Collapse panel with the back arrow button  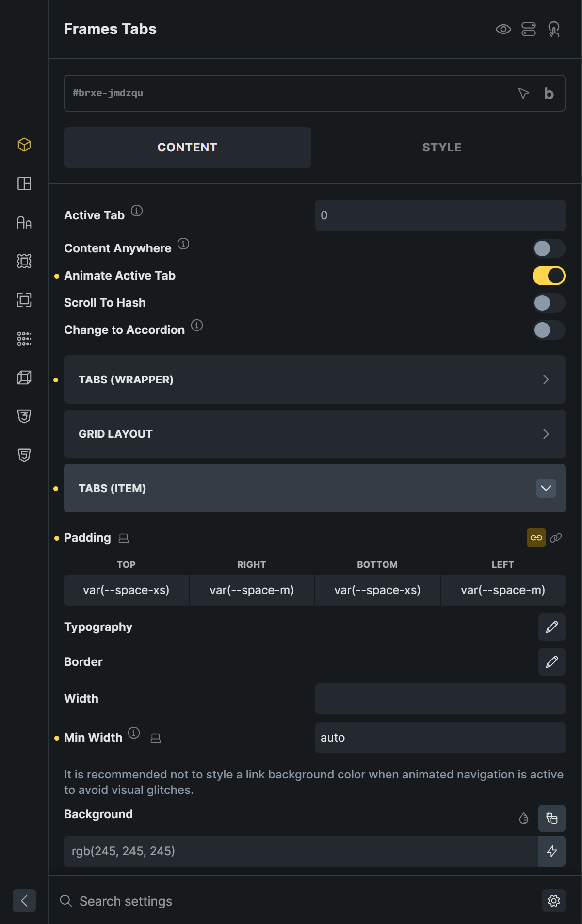click(24, 901)
